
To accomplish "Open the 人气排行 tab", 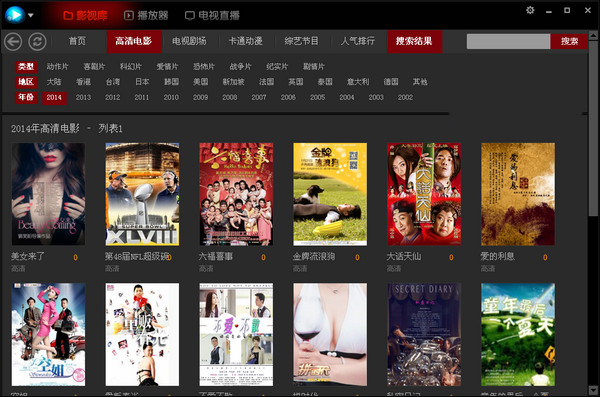I will [x=358, y=41].
